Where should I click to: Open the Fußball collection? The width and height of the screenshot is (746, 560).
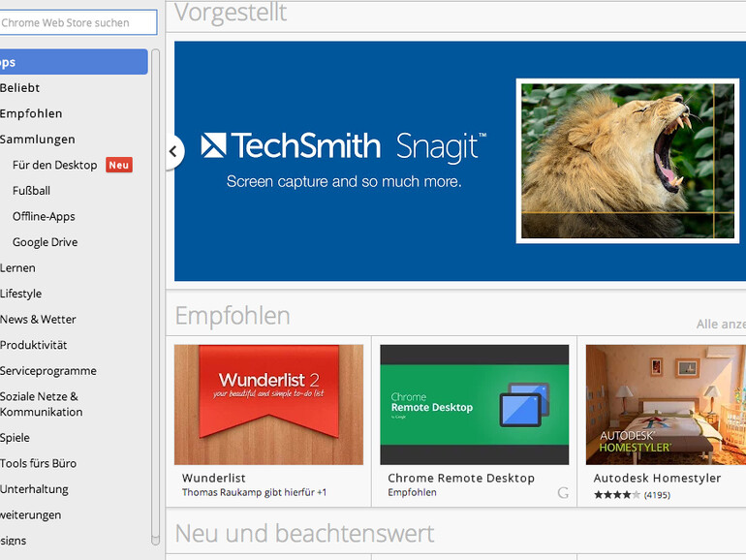coord(31,191)
